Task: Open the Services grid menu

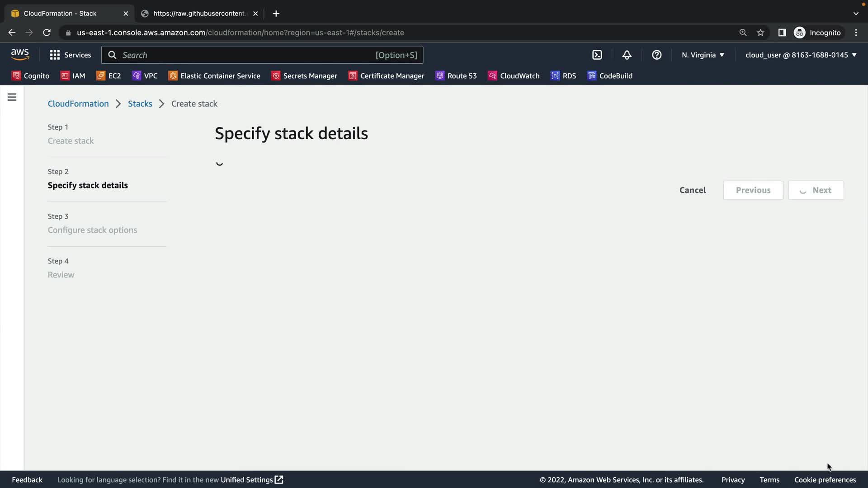Action: [x=70, y=55]
